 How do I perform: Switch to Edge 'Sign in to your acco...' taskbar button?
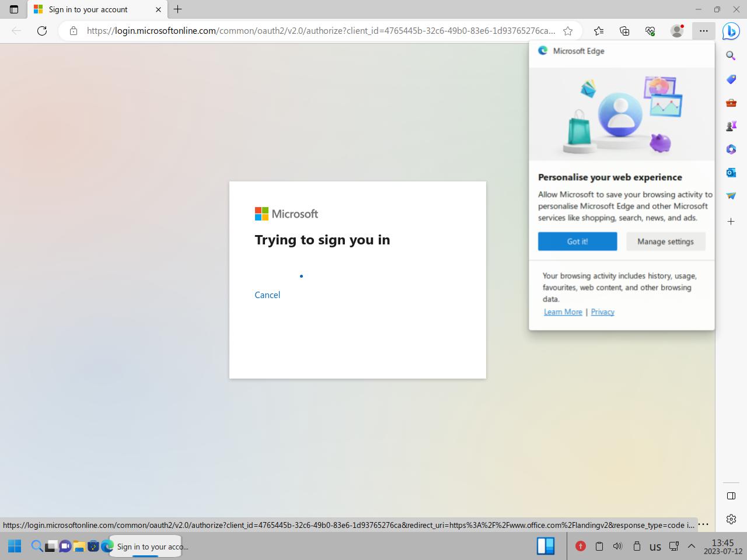click(x=145, y=547)
